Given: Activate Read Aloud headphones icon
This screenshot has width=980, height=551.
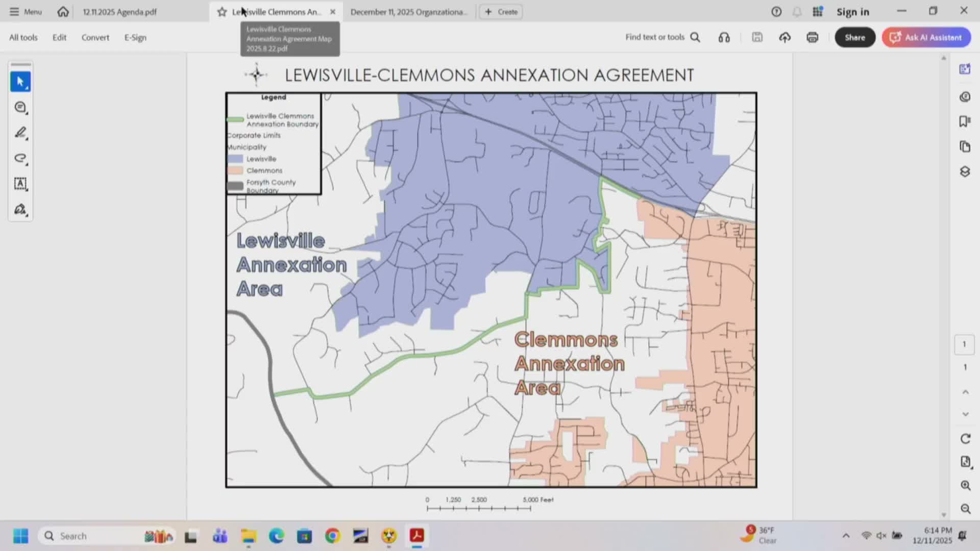Looking at the screenshot, I should [724, 37].
